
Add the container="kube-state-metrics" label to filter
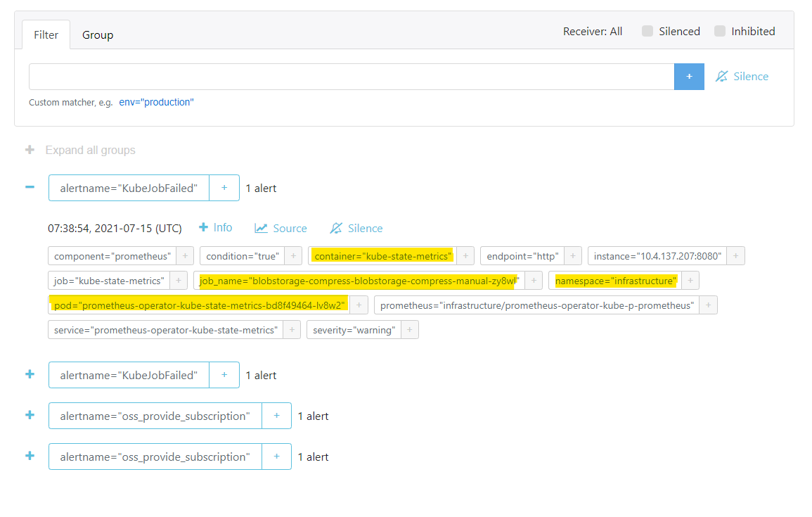[465, 256]
